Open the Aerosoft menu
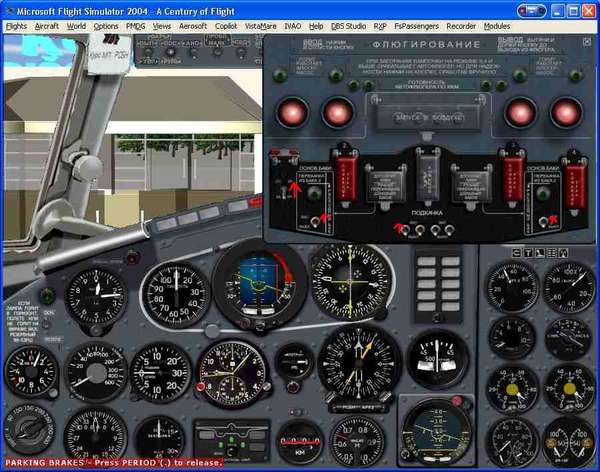Image resolution: width=600 pixels, height=472 pixels. (193, 26)
